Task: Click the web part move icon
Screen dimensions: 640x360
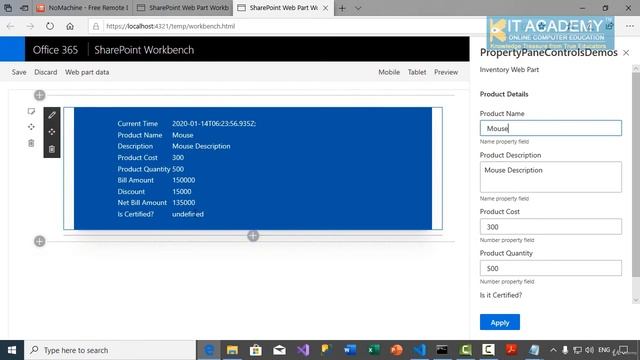Action: point(52,132)
